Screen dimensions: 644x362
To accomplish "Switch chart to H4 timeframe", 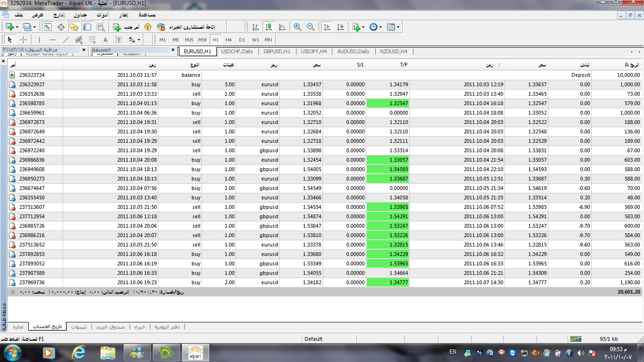I will [x=229, y=40].
